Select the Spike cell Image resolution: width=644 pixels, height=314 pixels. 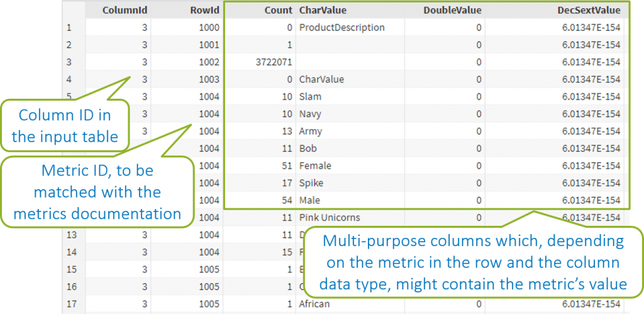point(311,183)
